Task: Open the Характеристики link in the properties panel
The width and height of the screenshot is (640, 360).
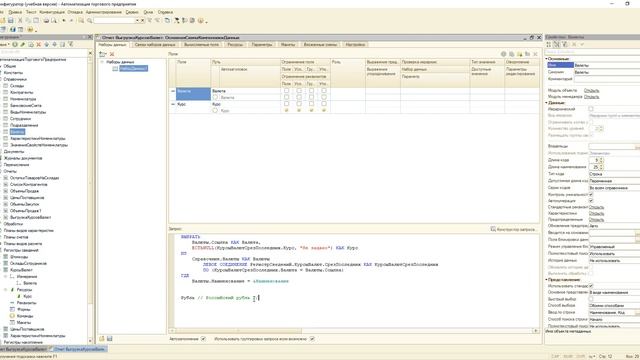Action: pos(596,213)
